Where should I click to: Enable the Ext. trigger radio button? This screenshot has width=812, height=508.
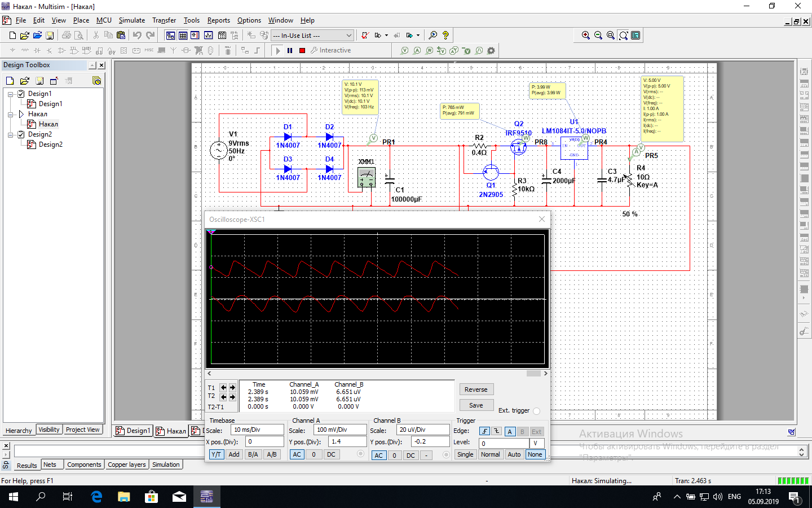click(x=536, y=411)
